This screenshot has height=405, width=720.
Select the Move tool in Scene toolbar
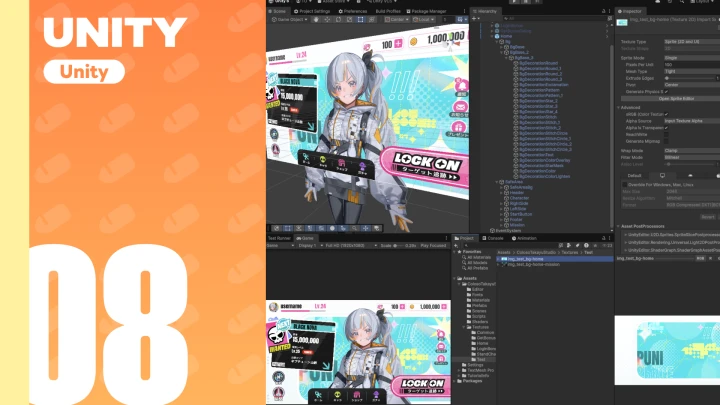[x=327, y=20]
